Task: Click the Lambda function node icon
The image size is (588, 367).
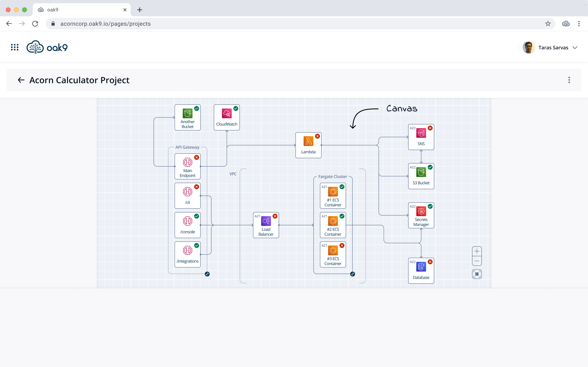Action: point(308,141)
